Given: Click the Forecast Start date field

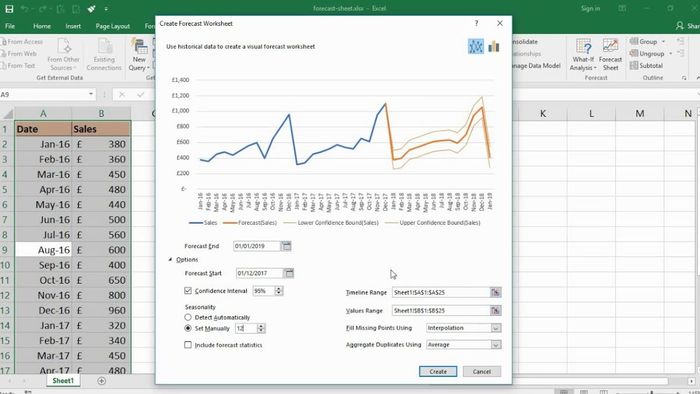Looking at the screenshot, I should point(260,273).
